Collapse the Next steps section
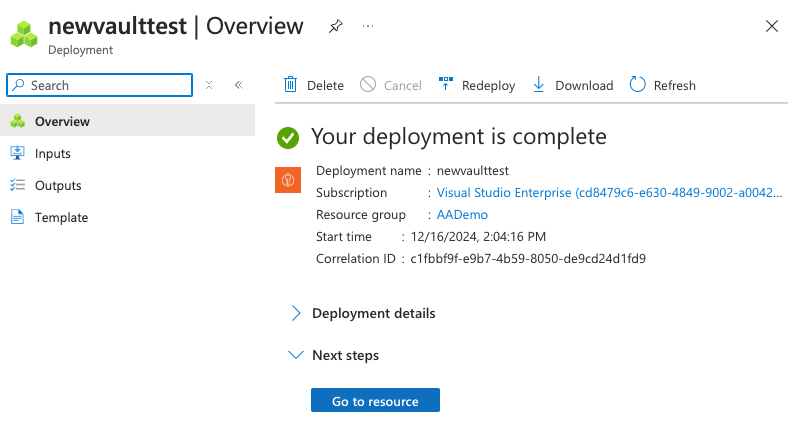Screen dimensions: 798x437 coord(295,355)
